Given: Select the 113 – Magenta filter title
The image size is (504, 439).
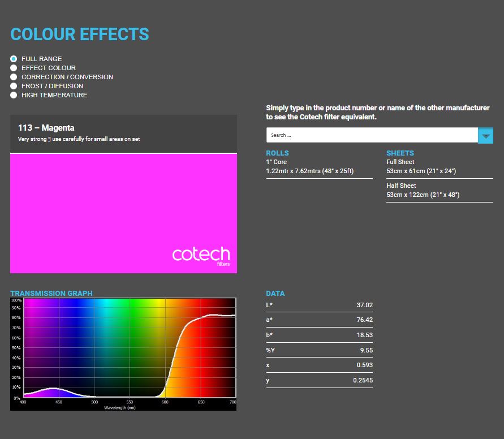Looking at the screenshot, I should pyautogui.click(x=46, y=128).
